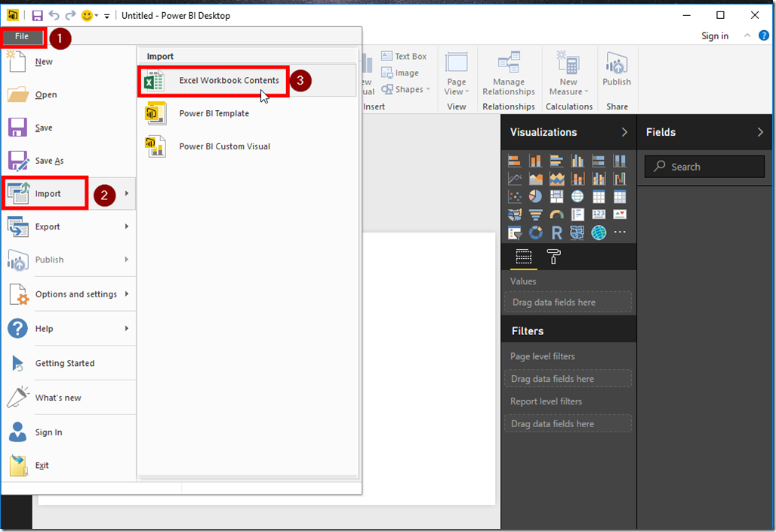Viewport: 776px width, 532px height.
Task: Select the 100% Stacked bar chart visualization
Action: (599, 161)
